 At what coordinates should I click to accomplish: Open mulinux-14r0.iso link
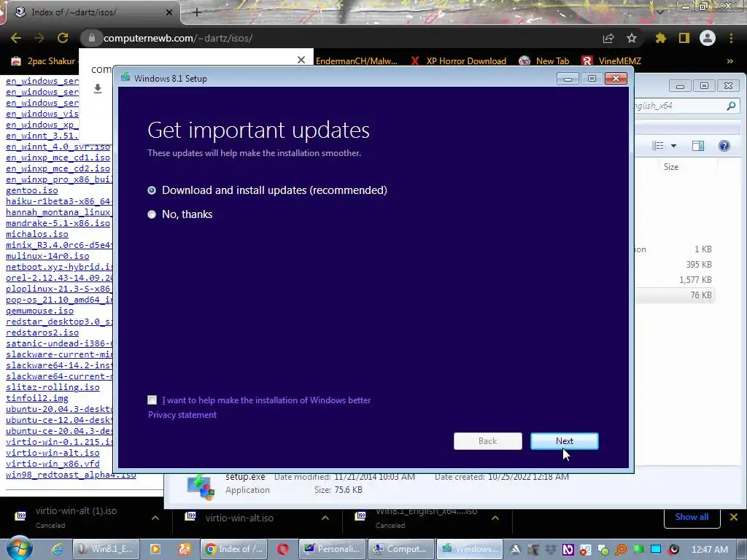47,256
